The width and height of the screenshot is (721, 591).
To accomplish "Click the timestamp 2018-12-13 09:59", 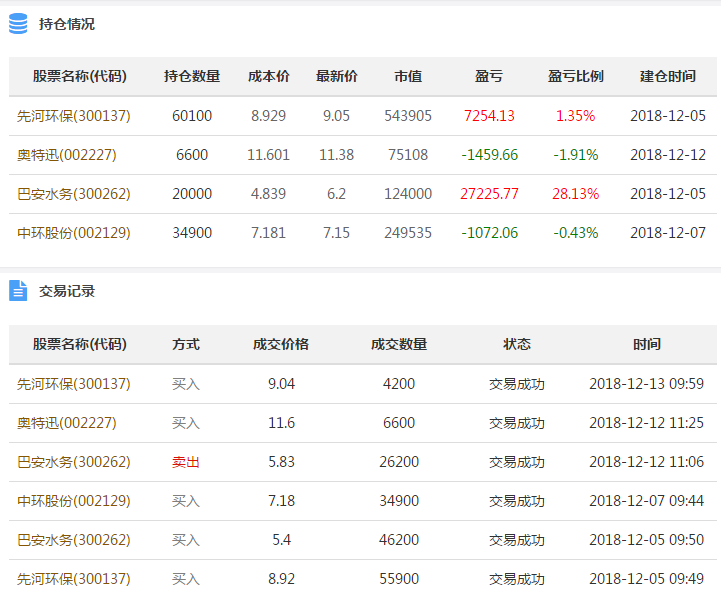I will [647, 384].
